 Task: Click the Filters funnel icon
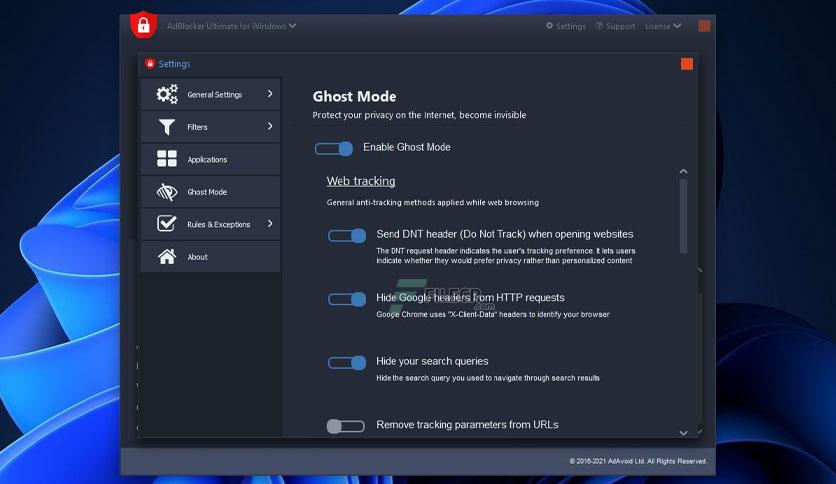point(167,127)
